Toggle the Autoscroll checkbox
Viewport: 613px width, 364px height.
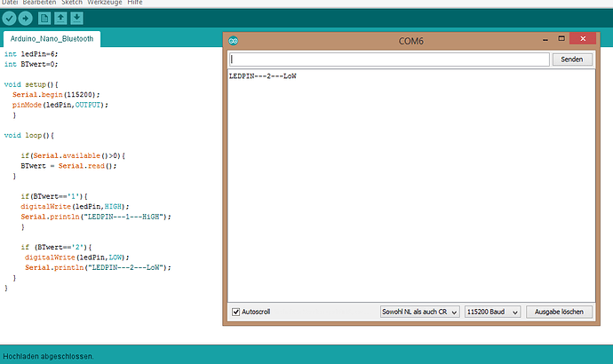click(x=235, y=312)
